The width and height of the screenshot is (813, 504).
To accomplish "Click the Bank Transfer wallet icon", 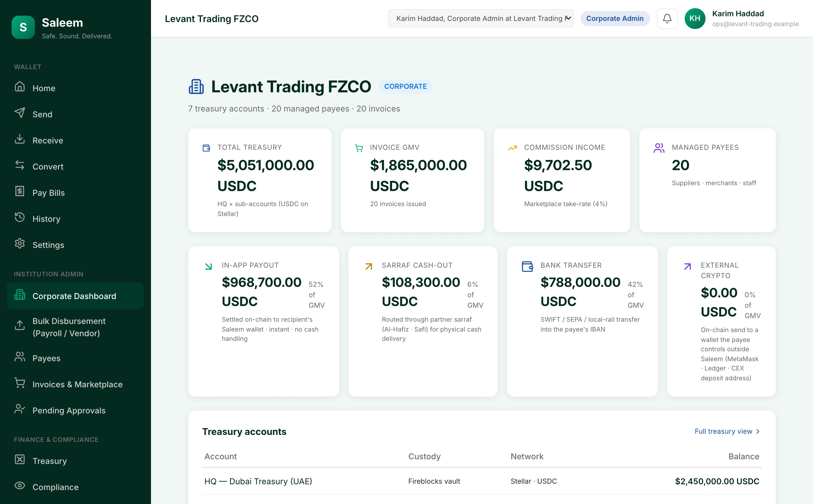I will (527, 266).
